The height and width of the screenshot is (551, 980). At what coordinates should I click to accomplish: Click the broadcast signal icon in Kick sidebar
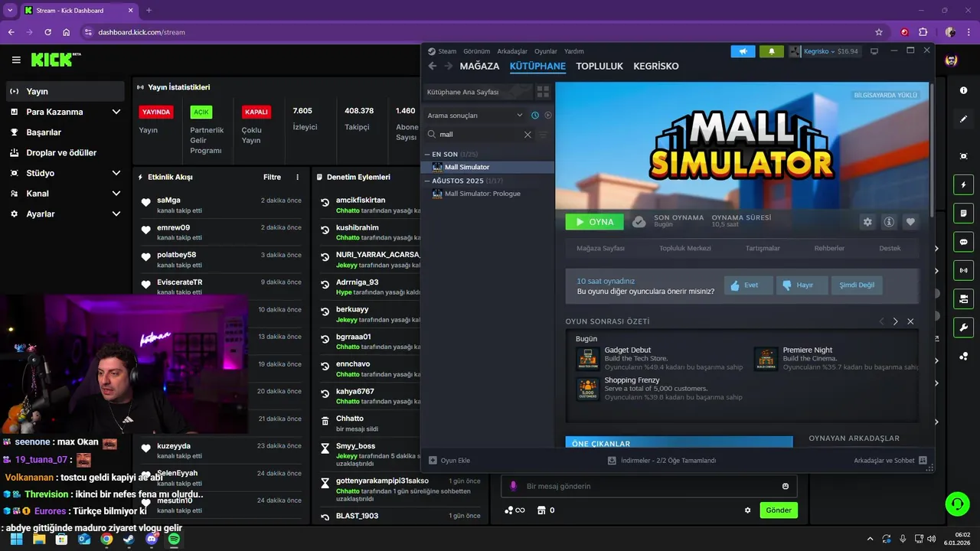963,270
